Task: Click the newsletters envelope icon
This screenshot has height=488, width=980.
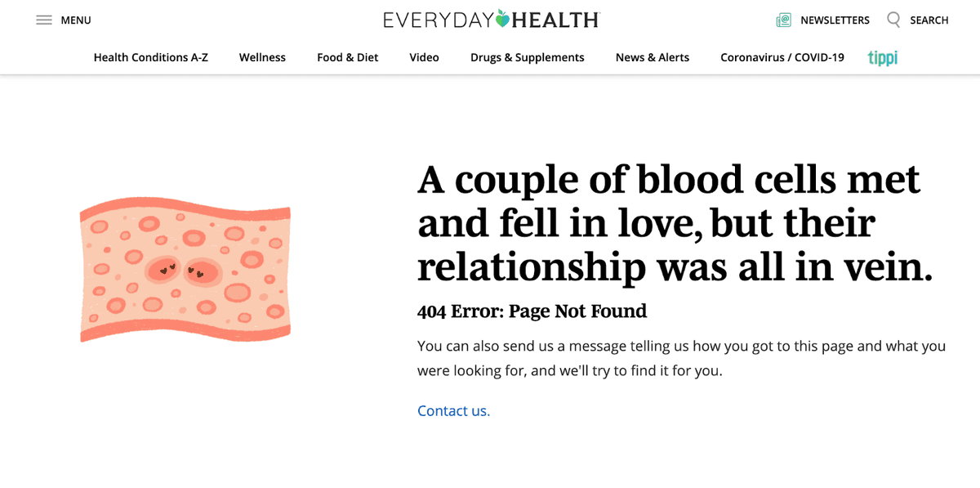Action: pyautogui.click(x=784, y=20)
